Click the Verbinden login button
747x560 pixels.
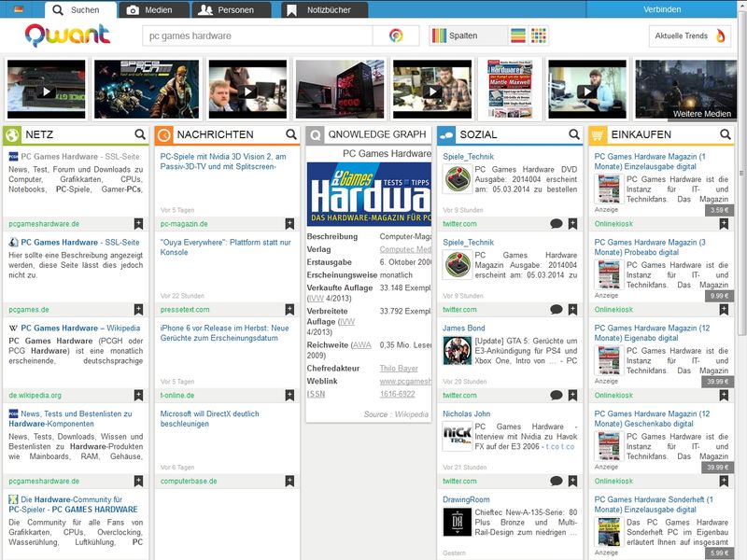tap(662, 9)
